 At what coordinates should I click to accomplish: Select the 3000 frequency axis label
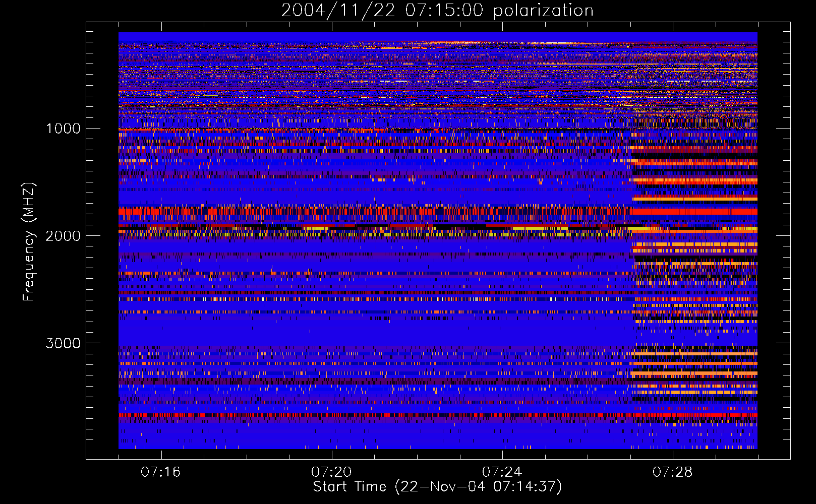tap(63, 343)
